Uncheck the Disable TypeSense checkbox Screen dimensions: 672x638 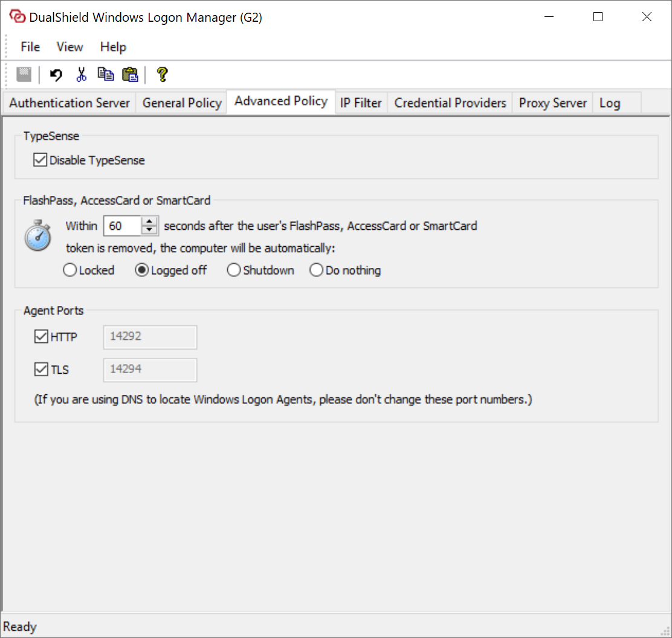(40, 160)
